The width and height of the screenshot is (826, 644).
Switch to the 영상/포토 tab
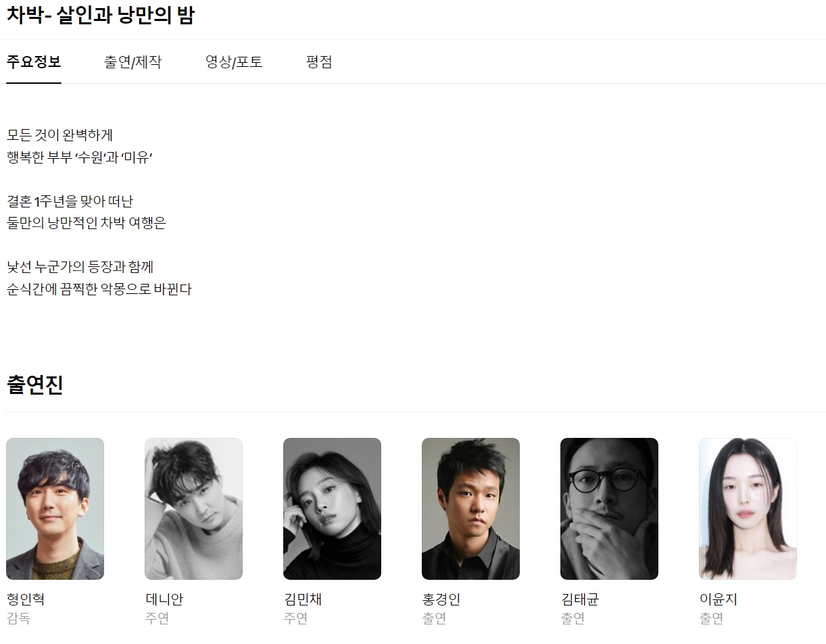(x=234, y=62)
